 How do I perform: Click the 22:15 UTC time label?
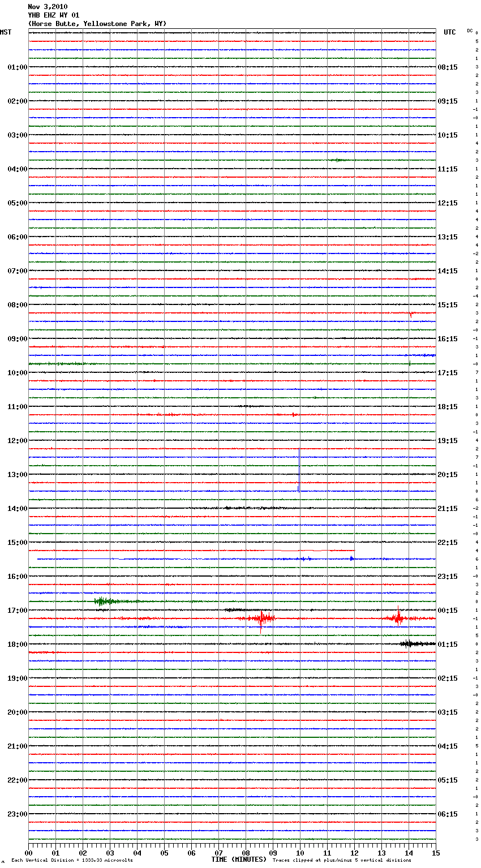[x=448, y=543]
